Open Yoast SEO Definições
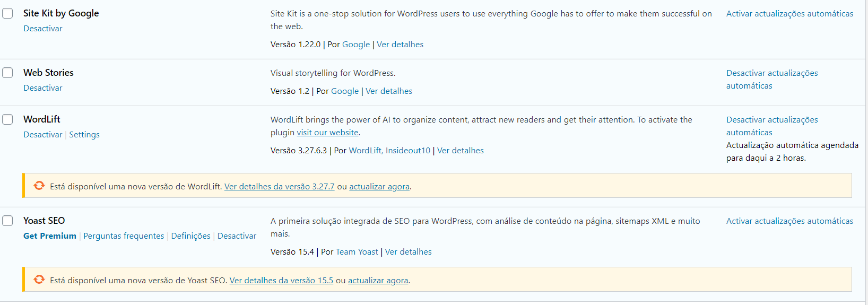868x305 pixels. [191, 236]
